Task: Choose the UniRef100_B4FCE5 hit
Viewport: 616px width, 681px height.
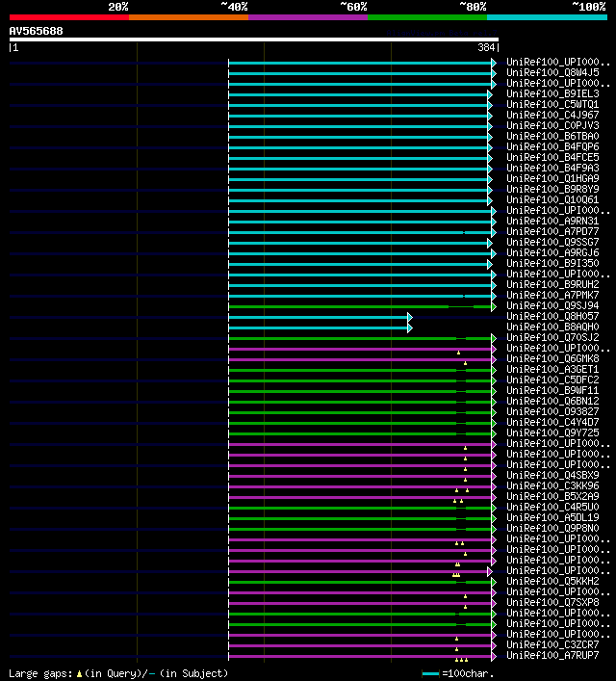Action: pyautogui.click(x=552, y=157)
